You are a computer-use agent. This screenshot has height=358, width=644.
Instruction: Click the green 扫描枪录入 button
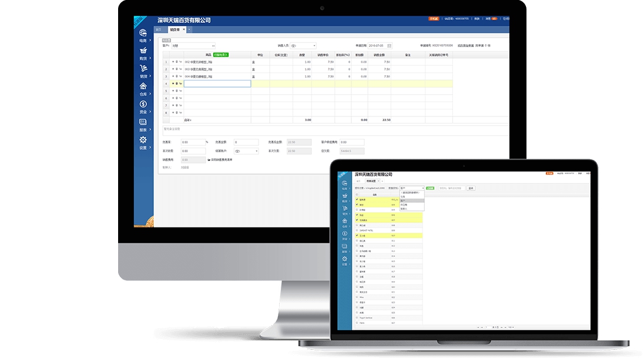[221, 55]
